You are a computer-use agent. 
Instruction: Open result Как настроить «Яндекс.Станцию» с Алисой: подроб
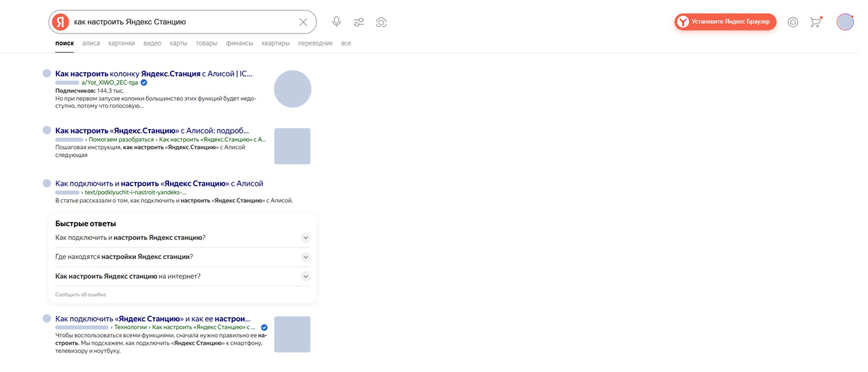tap(152, 130)
